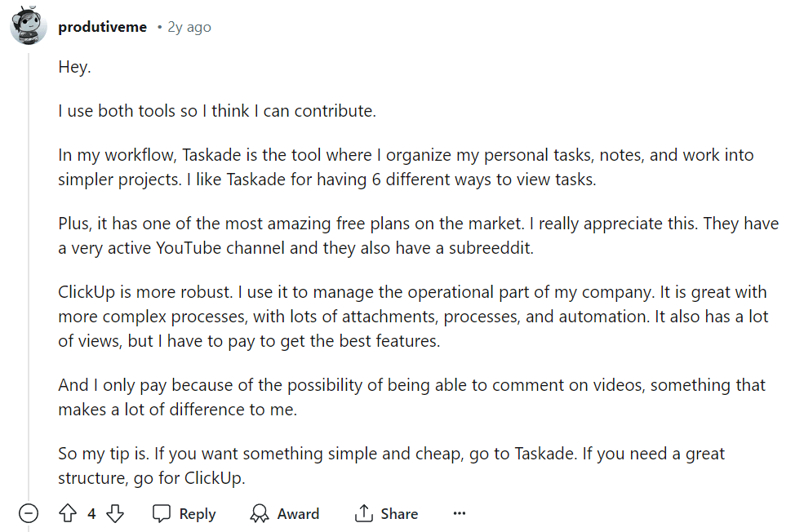Click the '2y ago' comment timestamp
This screenshot has height=532, width=804.
tap(189, 27)
